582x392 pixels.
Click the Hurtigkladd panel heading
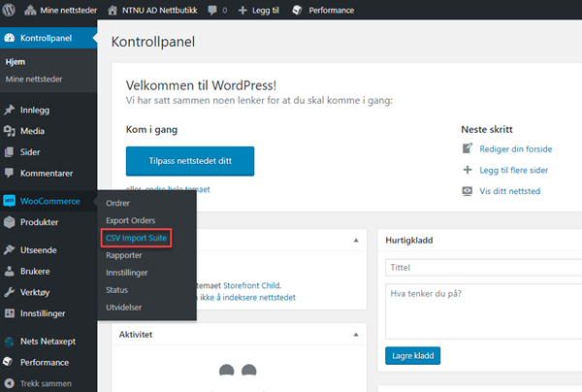(409, 241)
